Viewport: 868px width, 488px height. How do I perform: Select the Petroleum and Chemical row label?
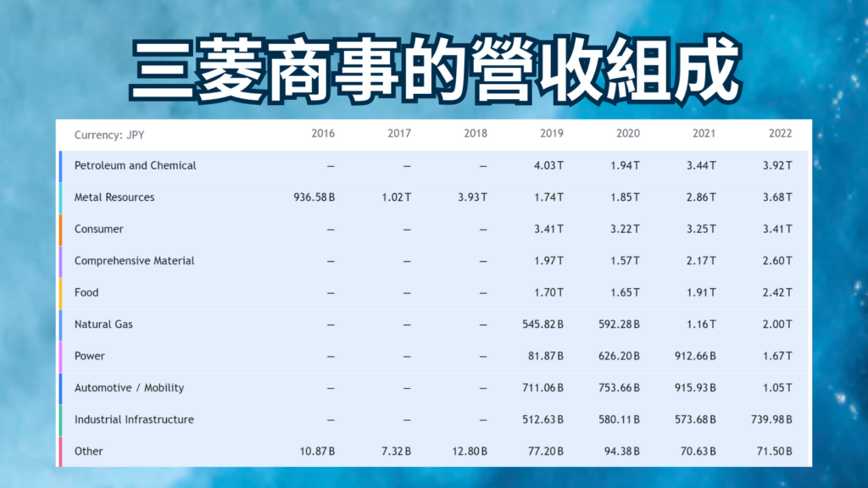pyautogui.click(x=136, y=165)
